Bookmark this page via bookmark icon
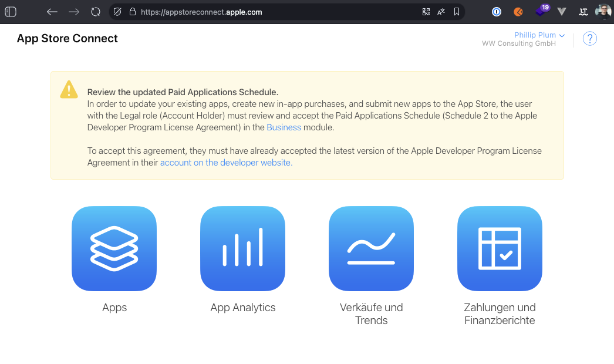The width and height of the screenshot is (614, 364). [456, 12]
